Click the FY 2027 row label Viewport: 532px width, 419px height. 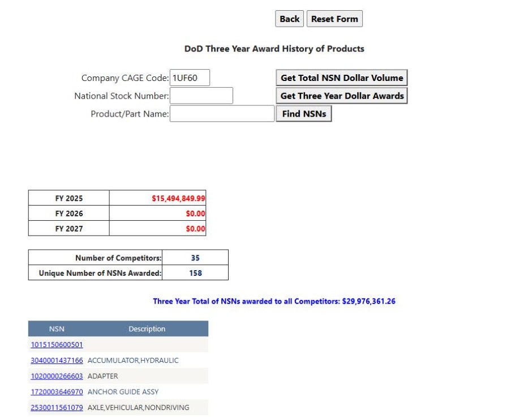coord(69,229)
